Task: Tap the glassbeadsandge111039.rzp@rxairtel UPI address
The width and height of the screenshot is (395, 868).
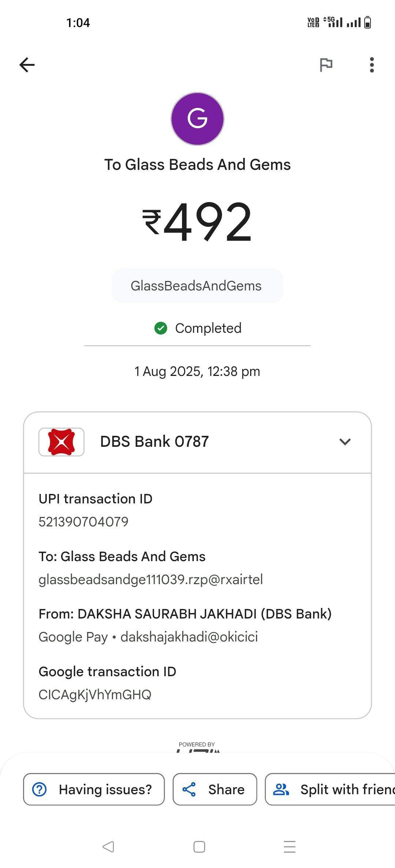Action: coord(151,579)
